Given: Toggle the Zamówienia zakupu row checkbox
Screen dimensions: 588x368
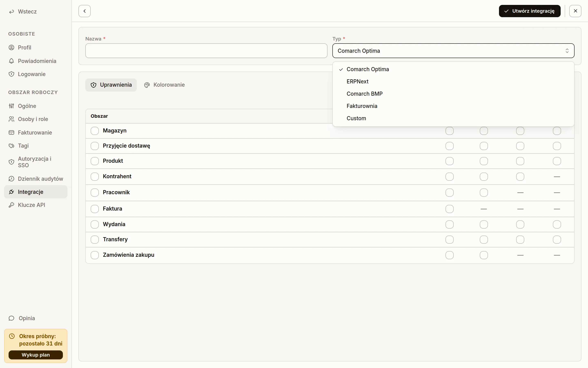Looking at the screenshot, I should click(x=95, y=255).
